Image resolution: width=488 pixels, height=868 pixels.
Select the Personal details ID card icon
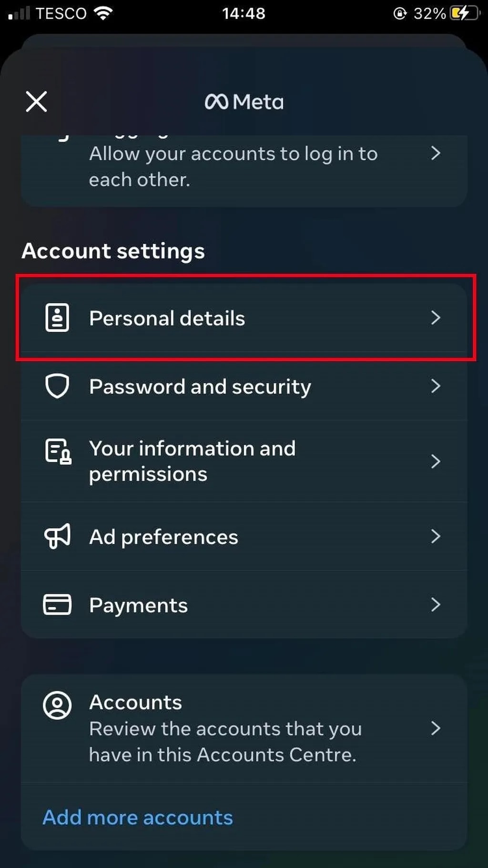point(57,318)
